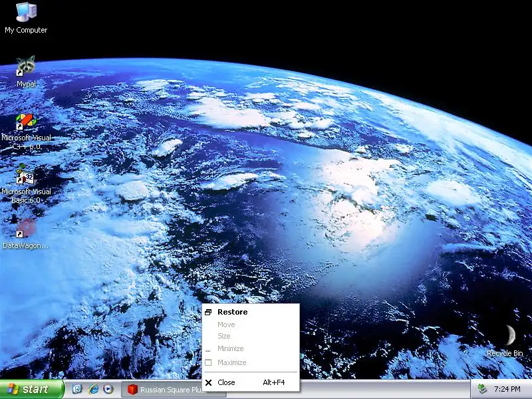Click the Start button
This screenshot has width=532, height=399.
click(32, 389)
